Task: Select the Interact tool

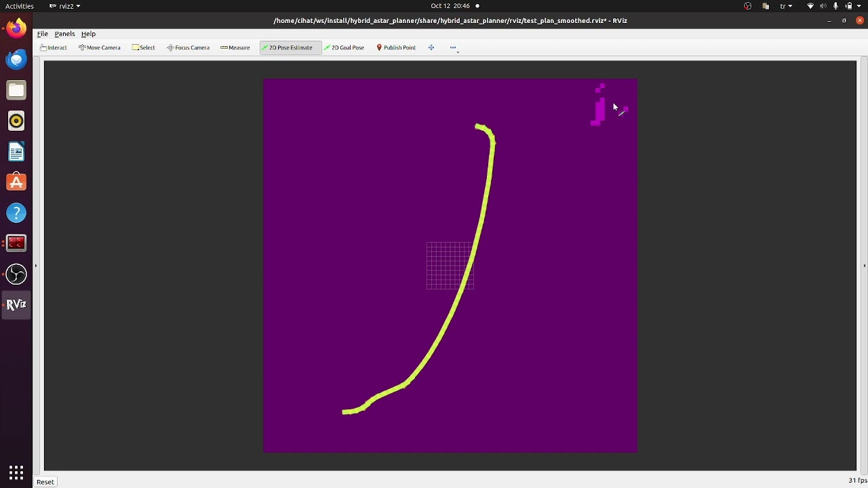Action: [x=54, y=47]
